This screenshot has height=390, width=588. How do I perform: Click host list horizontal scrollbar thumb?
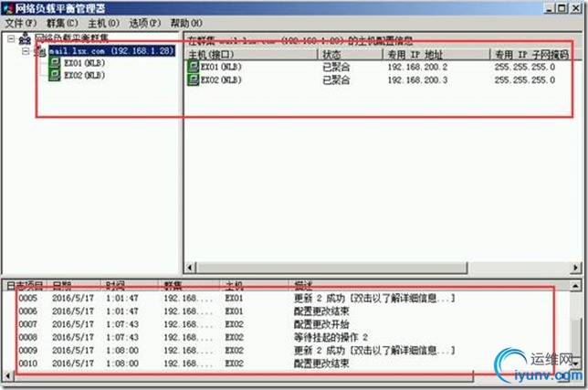332,268
